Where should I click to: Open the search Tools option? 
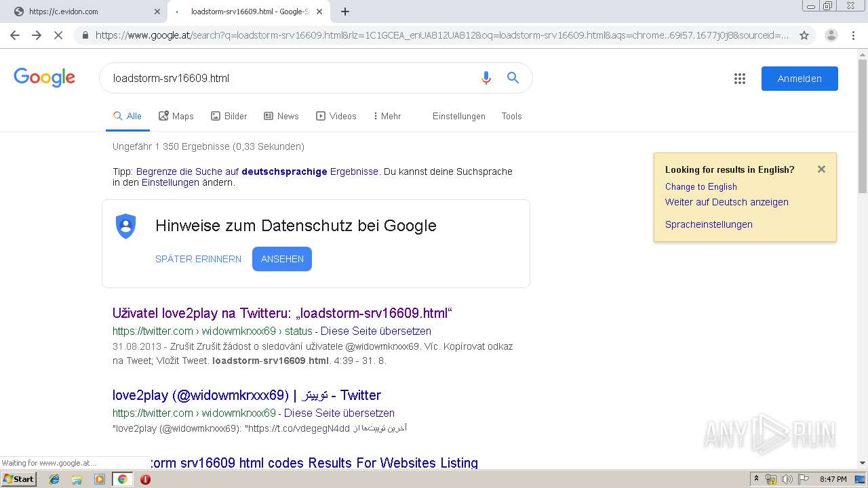[512, 117]
